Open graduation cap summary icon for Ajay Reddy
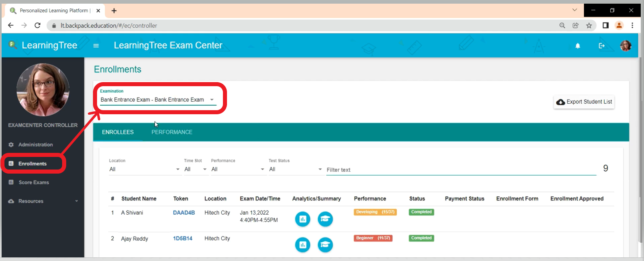The width and height of the screenshot is (644, 261). click(325, 245)
